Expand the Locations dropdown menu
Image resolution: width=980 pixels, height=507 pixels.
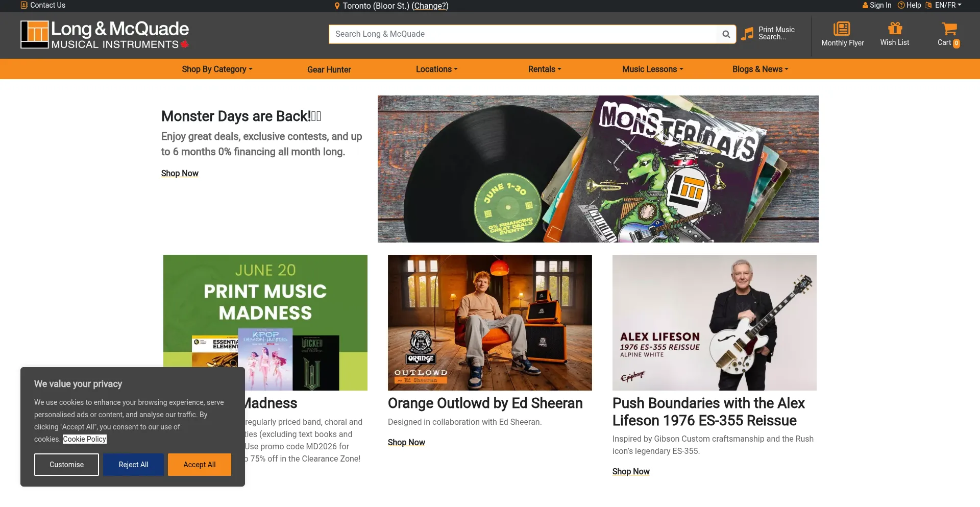436,69
